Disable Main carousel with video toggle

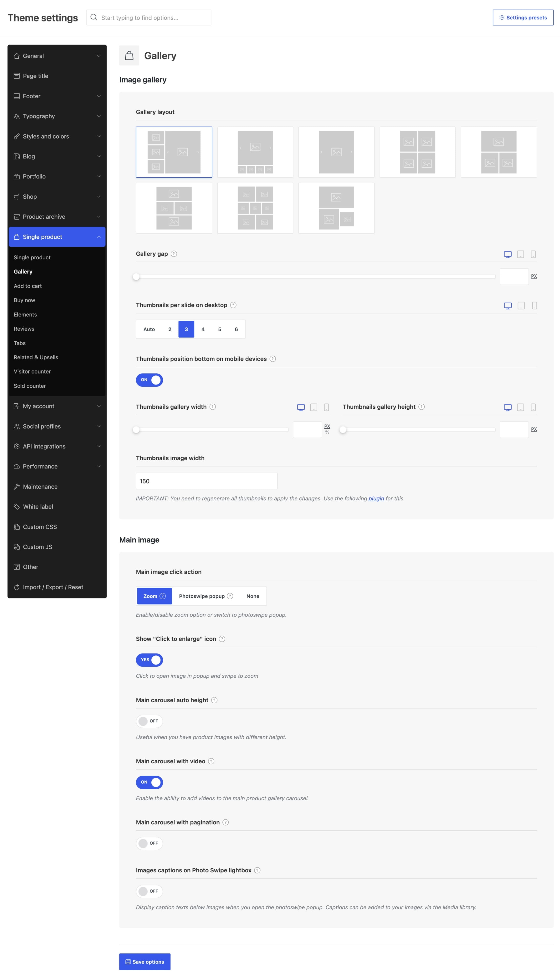tap(149, 782)
